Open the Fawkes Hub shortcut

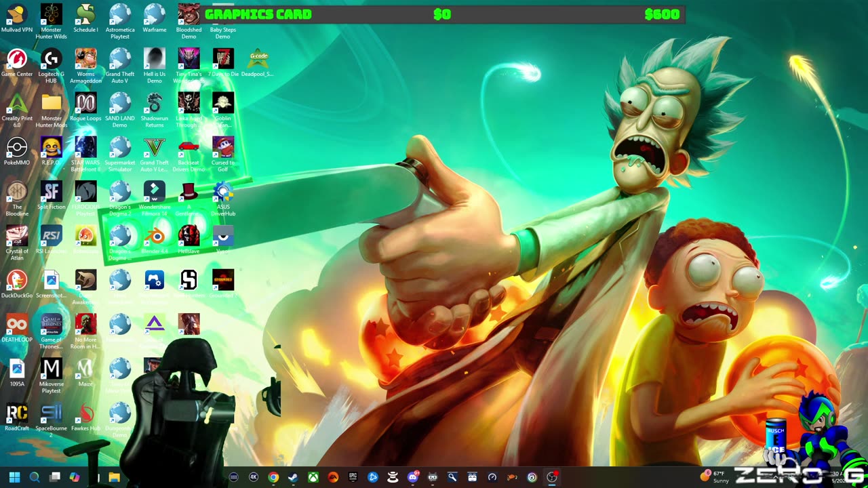coord(85,417)
